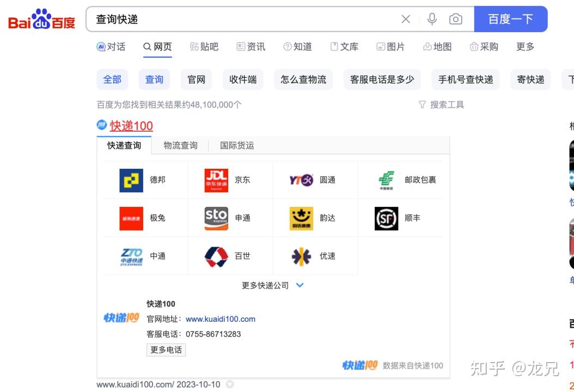Select the JD Express courier logo
Image resolution: width=574 pixels, height=392 pixels.
[x=216, y=180]
